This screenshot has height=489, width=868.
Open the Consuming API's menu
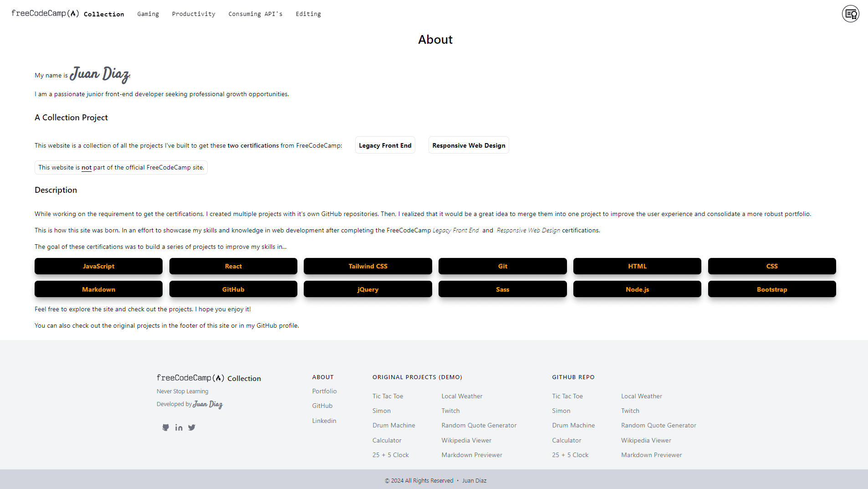(255, 14)
